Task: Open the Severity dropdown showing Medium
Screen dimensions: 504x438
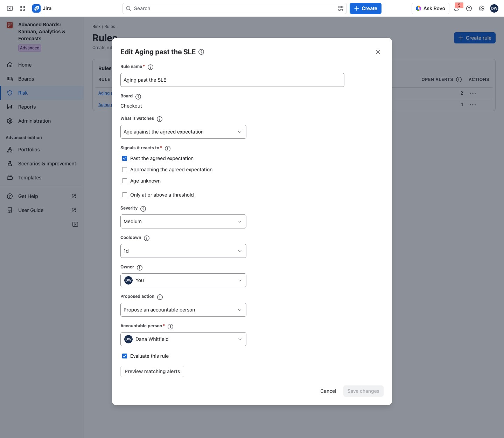Action: (x=183, y=221)
